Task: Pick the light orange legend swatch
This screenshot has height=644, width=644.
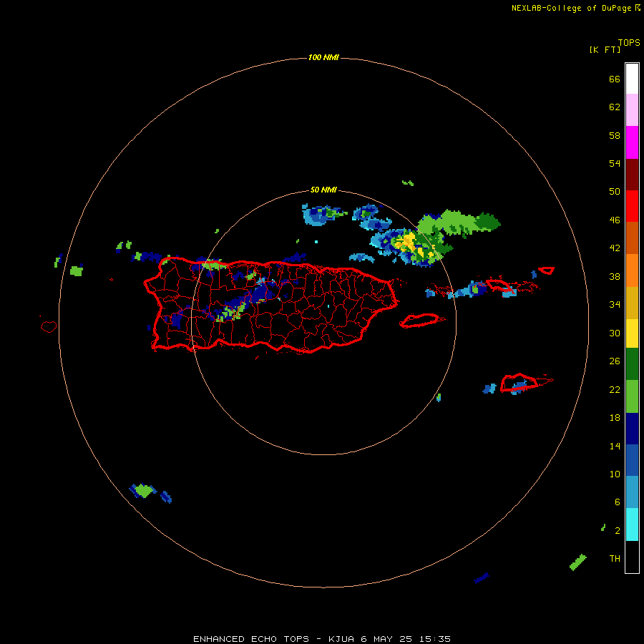Action: 632,270
